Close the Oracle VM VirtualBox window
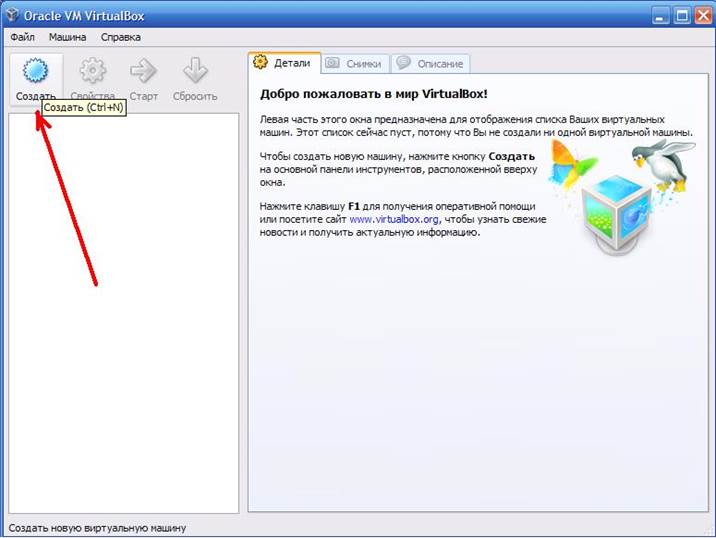Image resolution: width=716 pixels, height=538 pixels. point(704,16)
